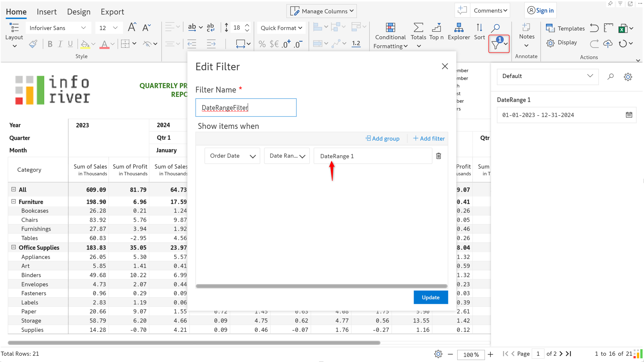Click the Update button in Edit Filter

[430, 297]
